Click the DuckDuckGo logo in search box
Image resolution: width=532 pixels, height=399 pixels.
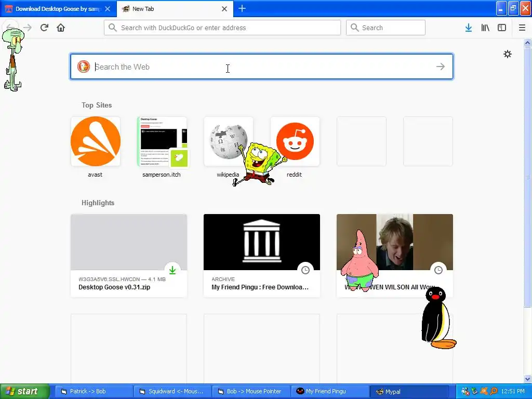click(x=84, y=66)
